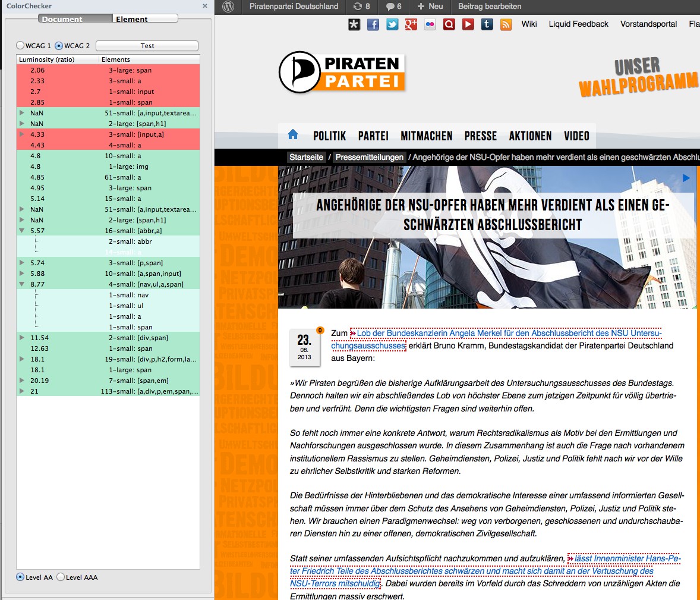The image size is (700, 600).
Task: Open the RSS feed icon
Action: tap(506, 24)
